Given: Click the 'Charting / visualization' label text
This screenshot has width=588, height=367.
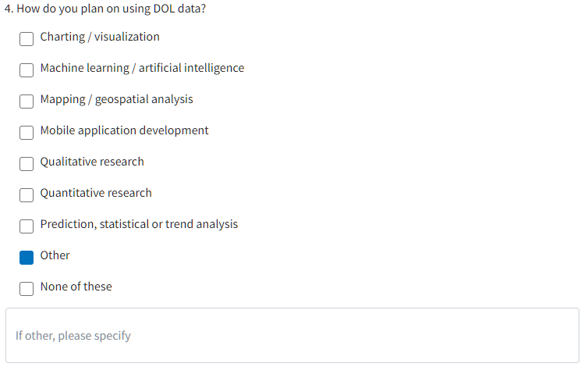Looking at the screenshot, I should pos(100,37).
